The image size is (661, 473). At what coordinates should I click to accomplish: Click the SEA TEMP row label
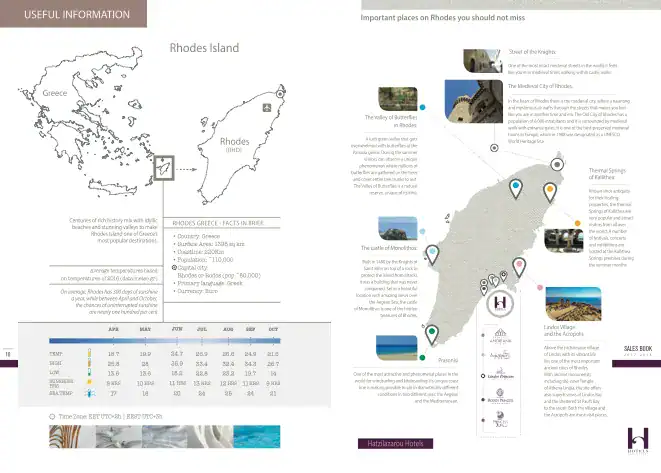[x=61, y=393]
